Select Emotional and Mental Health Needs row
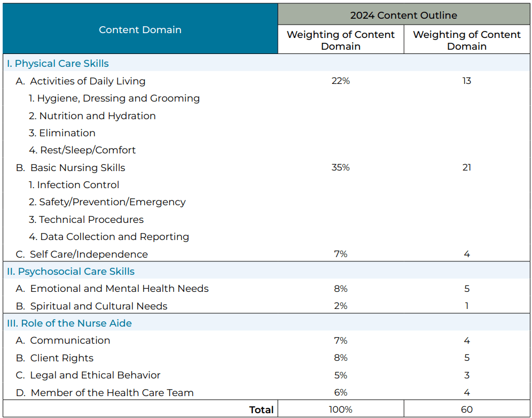The height and width of the screenshot is (418, 532). click(119, 289)
